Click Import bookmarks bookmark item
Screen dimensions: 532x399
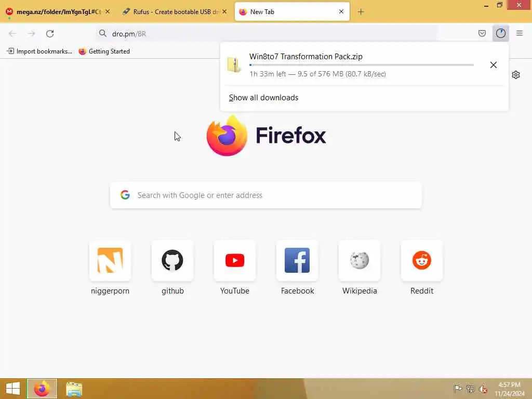click(39, 51)
